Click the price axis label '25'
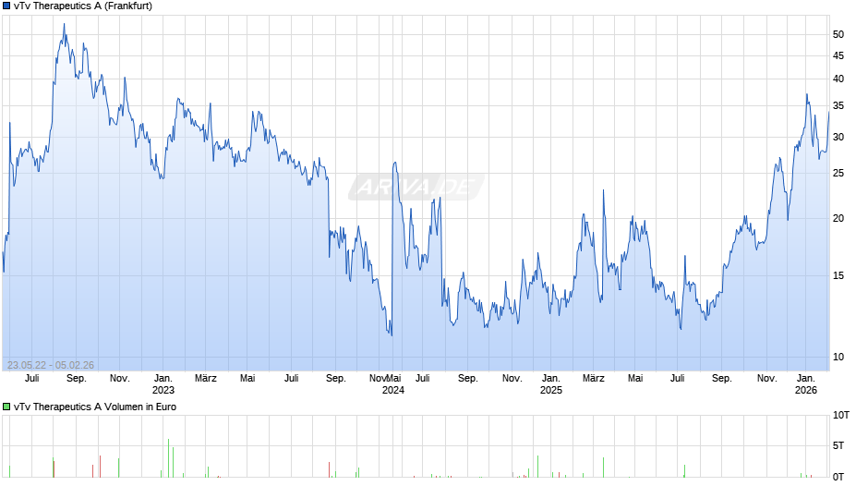868x486 pixels. [x=838, y=173]
